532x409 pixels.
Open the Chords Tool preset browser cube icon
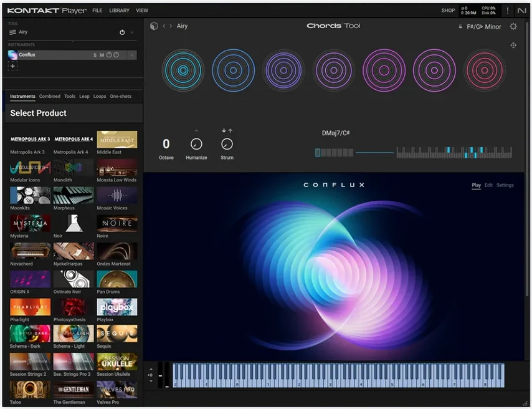coord(154,26)
